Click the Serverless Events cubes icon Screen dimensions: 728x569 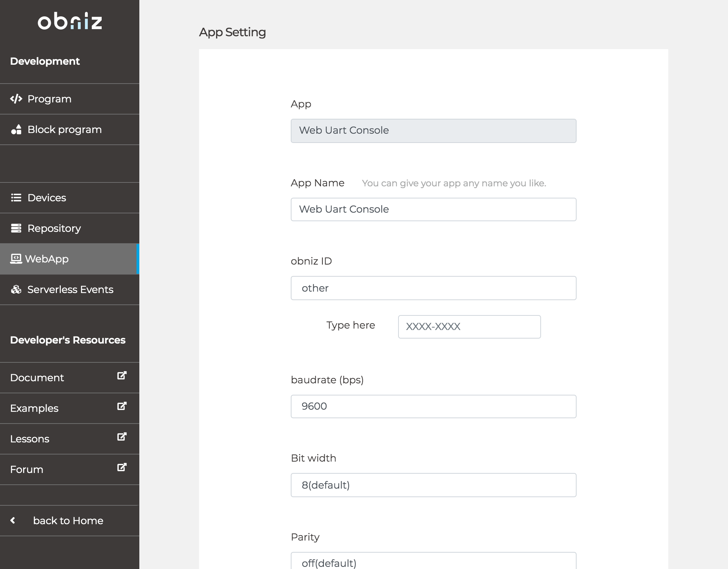(16, 289)
